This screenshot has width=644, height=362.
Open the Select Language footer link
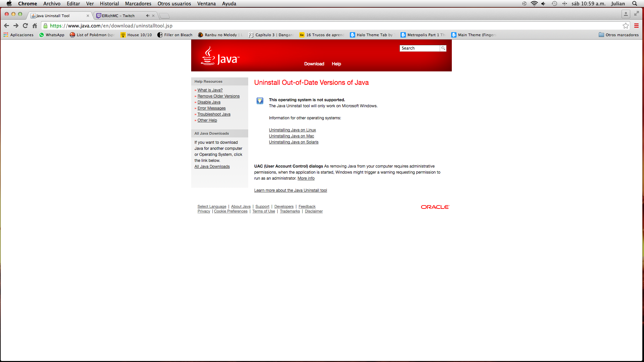(212, 206)
